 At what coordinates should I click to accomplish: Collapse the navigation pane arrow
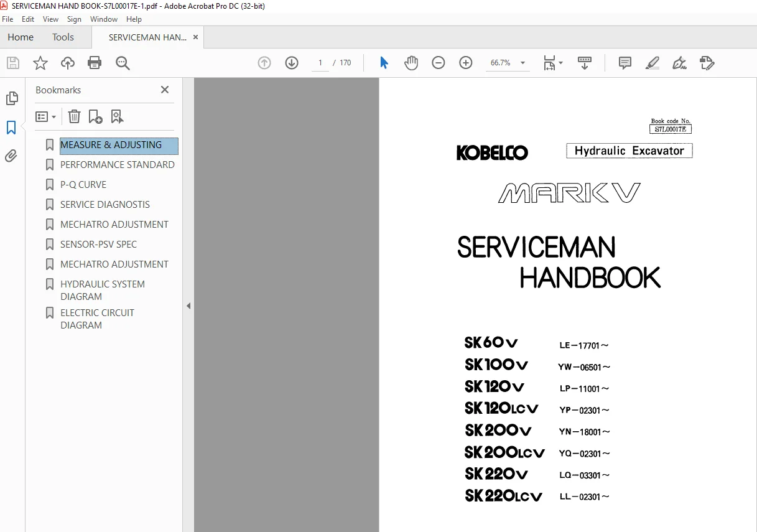click(188, 306)
